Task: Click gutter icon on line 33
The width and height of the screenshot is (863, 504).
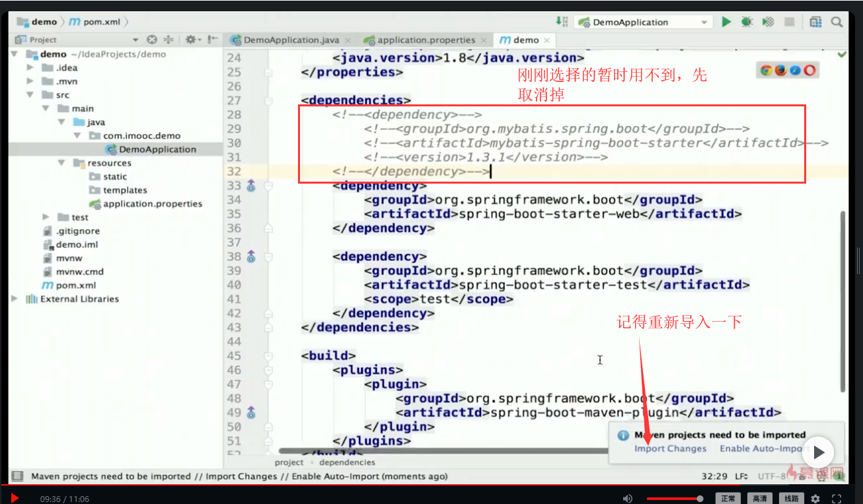Action: point(251,186)
